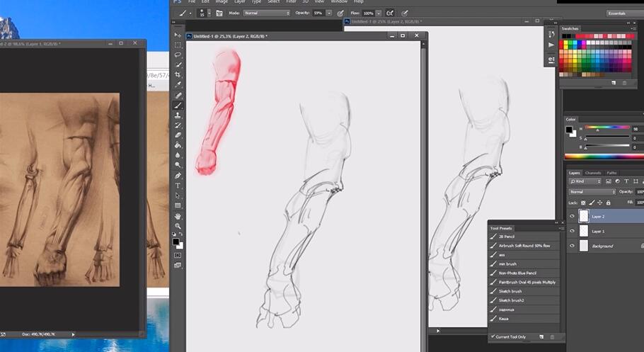Open Flow slider dropdown arrow
The height and width of the screenshot is (352, 644).
[x=379, y=13]
